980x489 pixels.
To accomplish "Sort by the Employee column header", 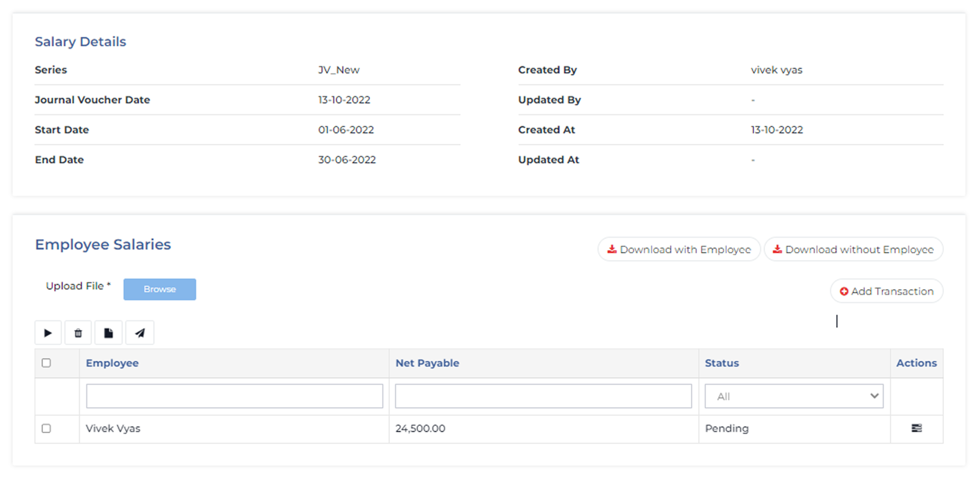I will 112,363.
